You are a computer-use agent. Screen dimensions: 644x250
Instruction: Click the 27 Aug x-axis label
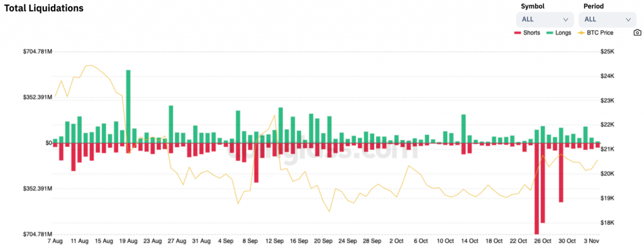(x=177, y=241)
